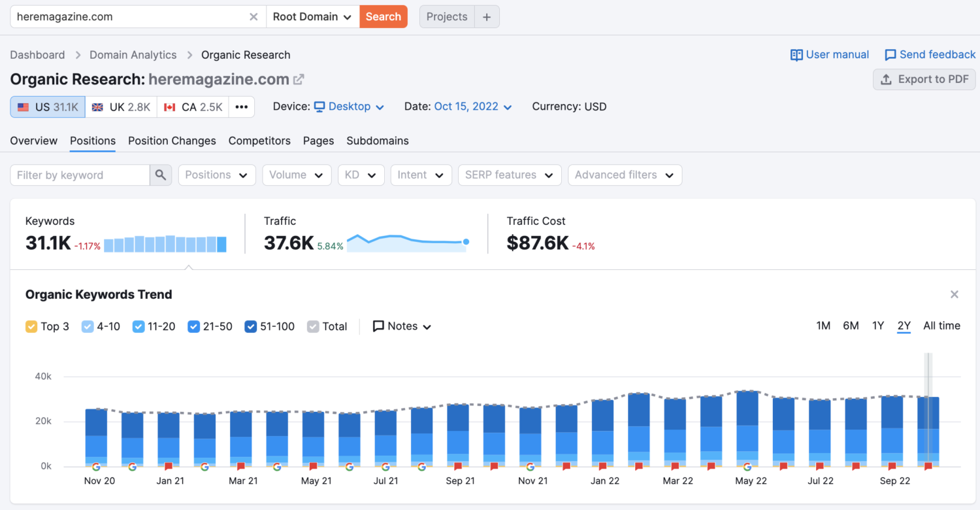
Task: Open Google update marker under Jul 21
Action: click(385, 466)
